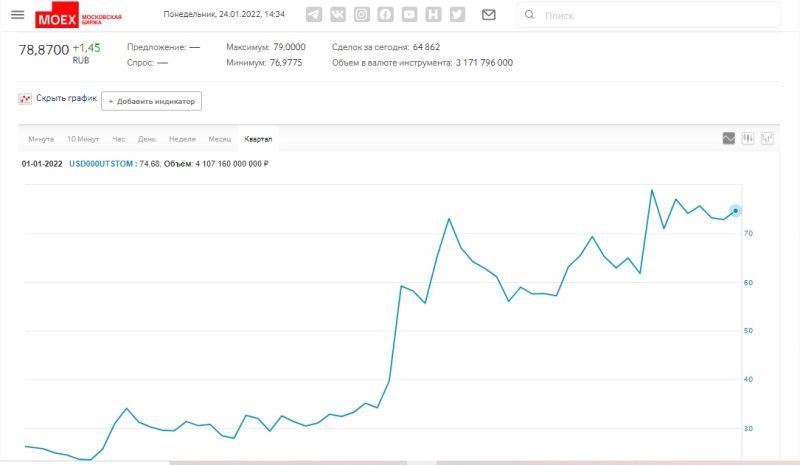Image resolution: width=800 pixels, height=465 pixels.
Task: Open the YouTube social link
Action: [410, 15]
